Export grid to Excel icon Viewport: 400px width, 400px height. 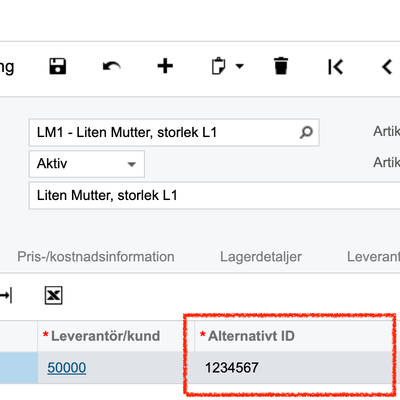click(x=53, y=295)
